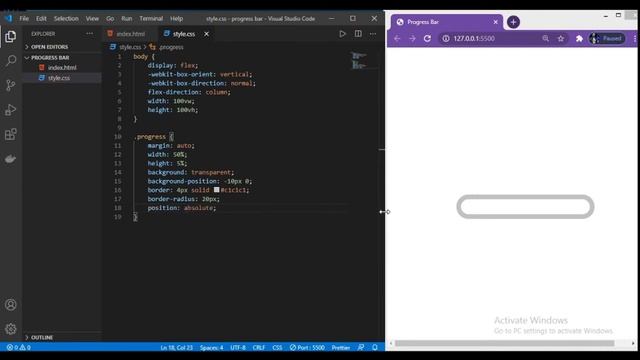Open Chrome menu three dots
Image resolution: width=640 pixels, height=360 pixels.
[635, 38]
